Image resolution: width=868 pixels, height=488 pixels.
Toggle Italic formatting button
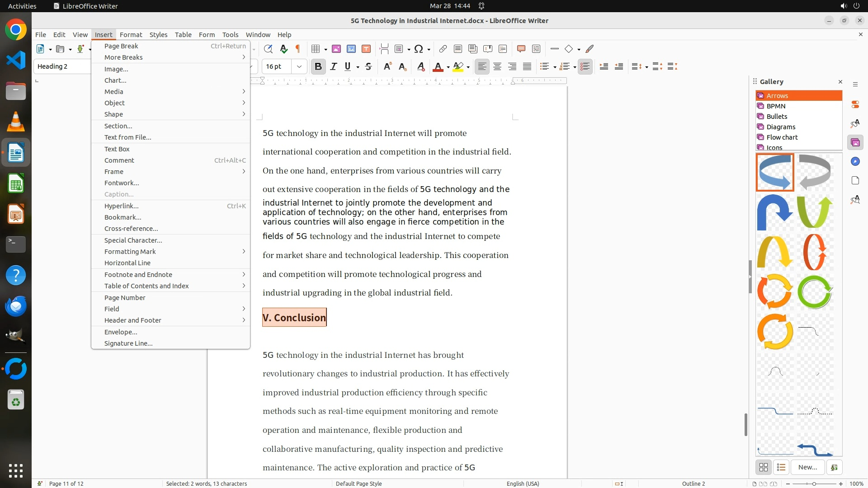pyautogui.click(x=334, y=66)
